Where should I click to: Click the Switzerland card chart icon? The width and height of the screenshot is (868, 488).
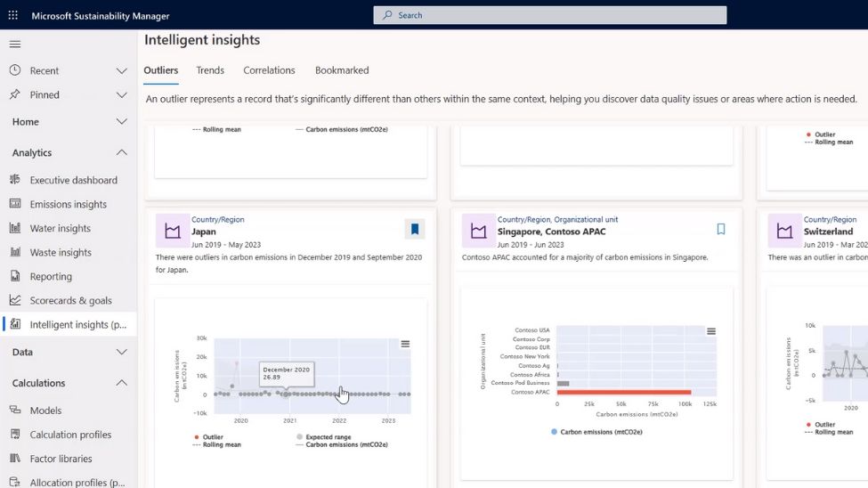[784, 231]
